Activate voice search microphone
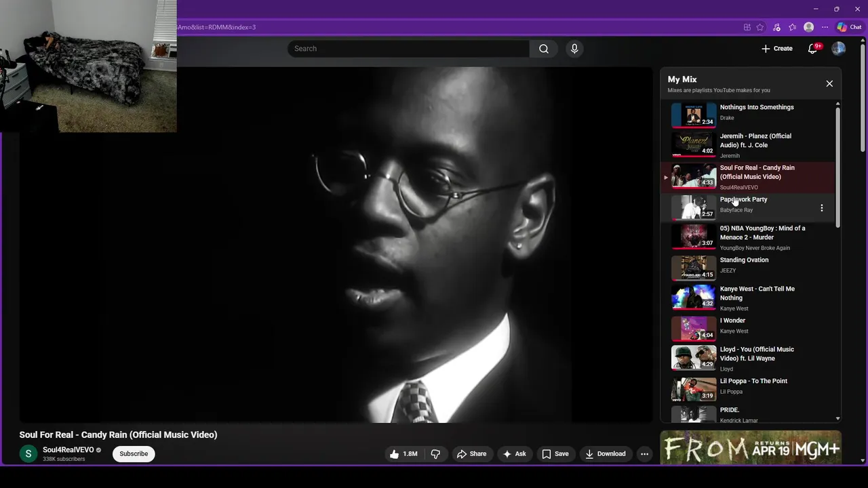Image resolution: width=868 pixels, height=488 pixels. pyautogui.click(x=574, y=49)
